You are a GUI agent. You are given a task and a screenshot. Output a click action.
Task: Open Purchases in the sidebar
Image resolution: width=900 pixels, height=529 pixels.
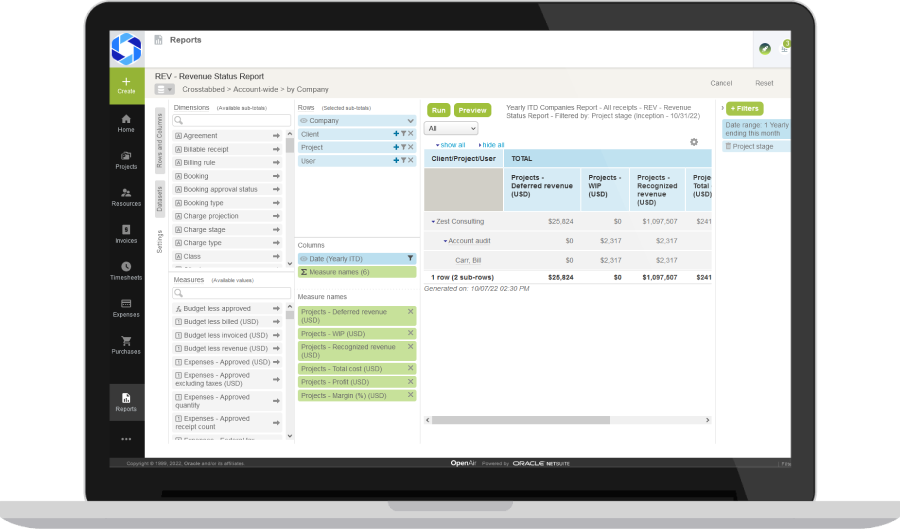point(126,345)
